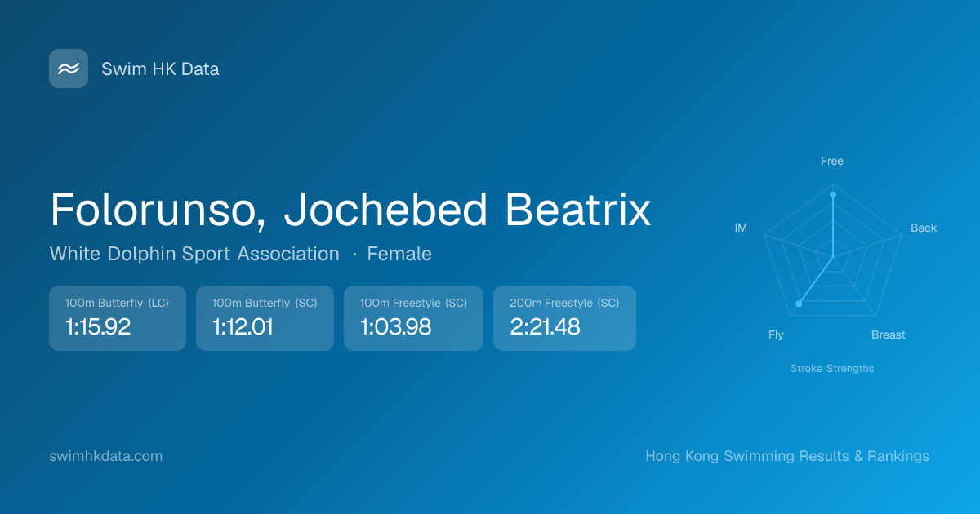Click the Breast label on radar chart
Screen dimensions: 980x514
coord(889,335)
